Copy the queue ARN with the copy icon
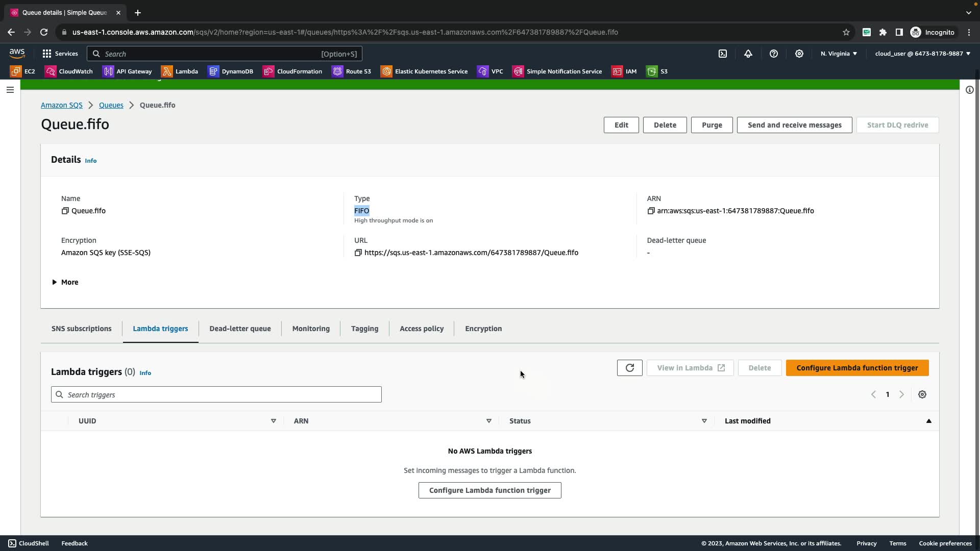The height and width of the screenshot is (551, 980). (x=651, y=211)
